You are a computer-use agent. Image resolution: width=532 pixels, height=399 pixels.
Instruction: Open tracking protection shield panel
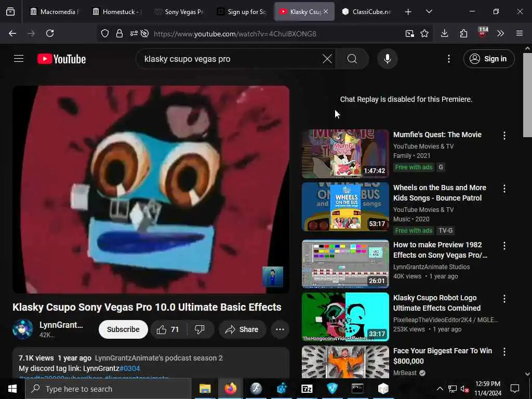(105, 33)
